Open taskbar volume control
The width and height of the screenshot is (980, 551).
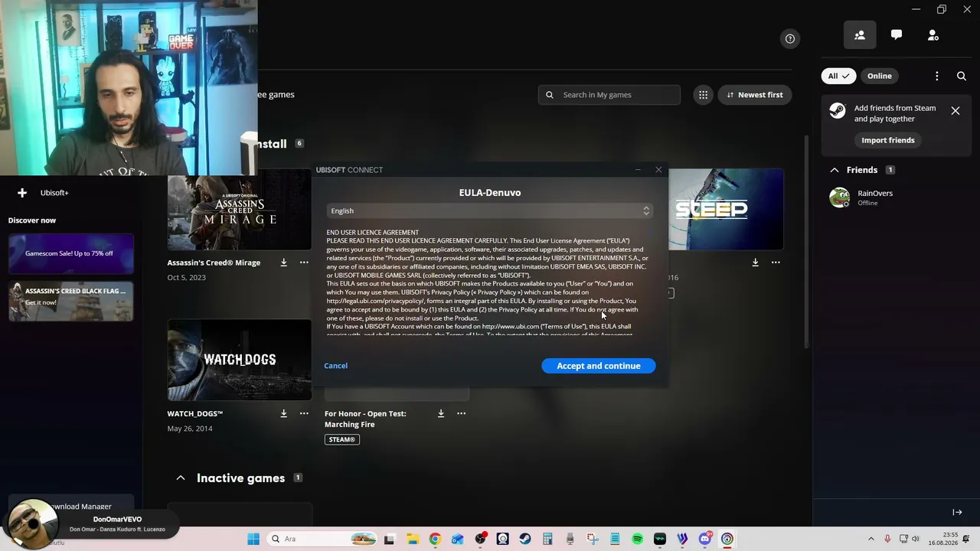point(916,539)
